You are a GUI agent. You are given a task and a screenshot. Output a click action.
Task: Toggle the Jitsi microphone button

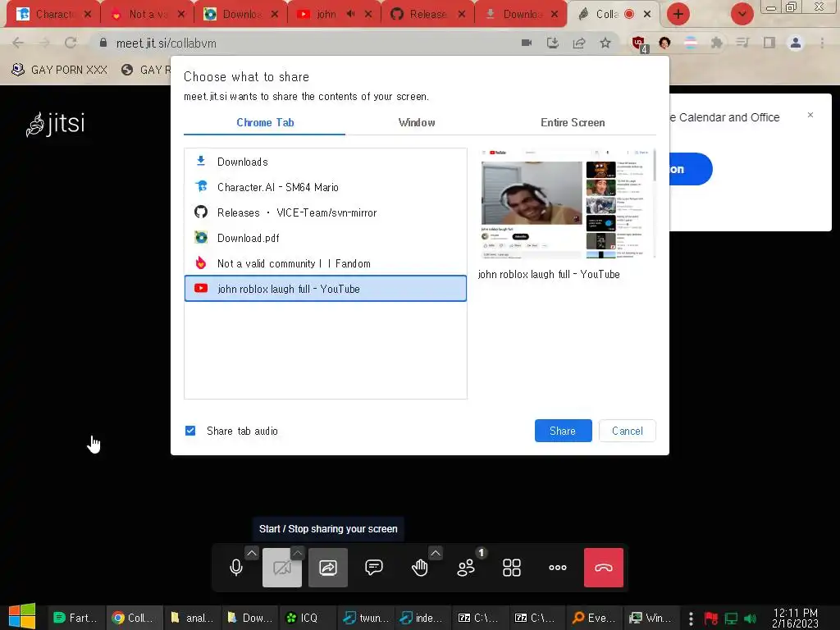[236, 568]
